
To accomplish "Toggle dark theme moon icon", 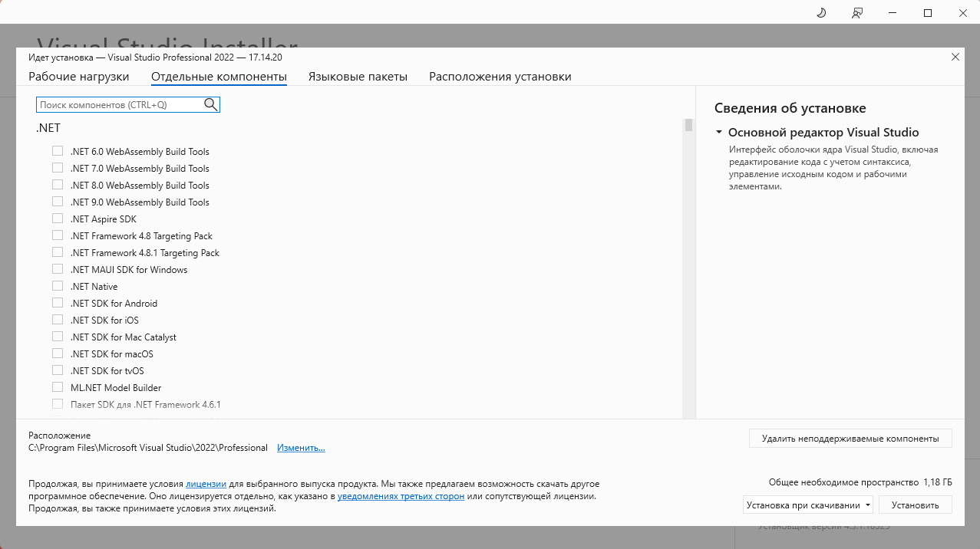I will tap(821, 13).
